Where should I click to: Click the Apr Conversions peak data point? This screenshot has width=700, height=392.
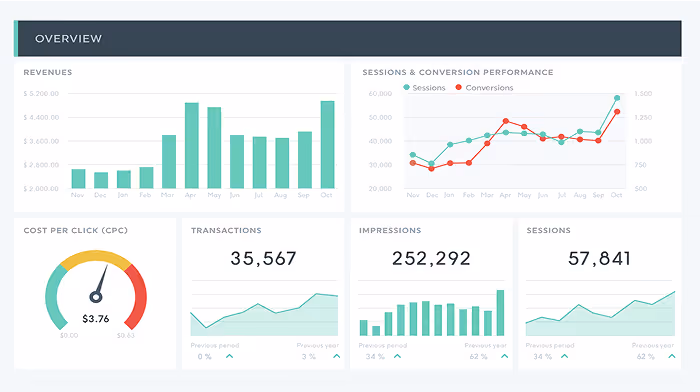505,121
